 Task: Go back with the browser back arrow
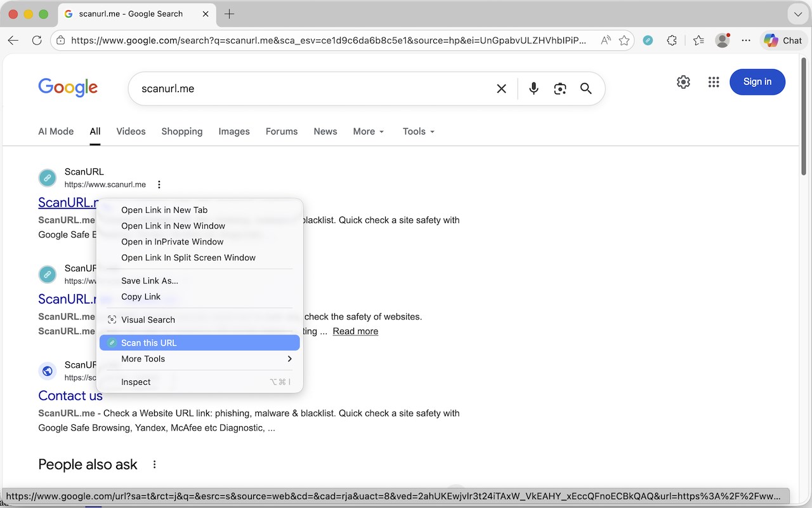coord(13,40)
